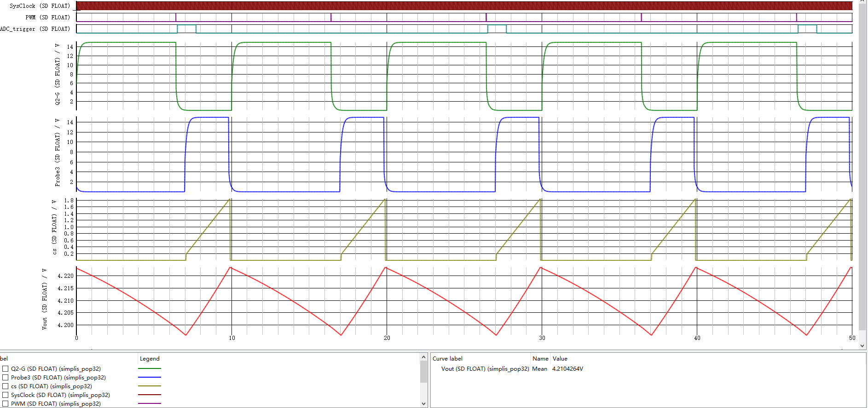
Task: Click the Legend column header
Action: [150, 359]
